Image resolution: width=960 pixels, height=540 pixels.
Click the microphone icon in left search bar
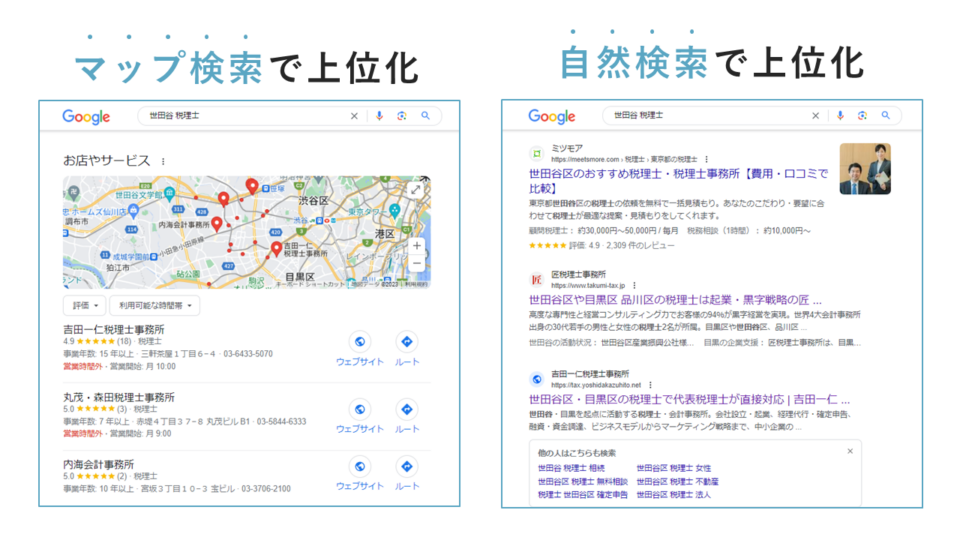[x=379, y=116]
